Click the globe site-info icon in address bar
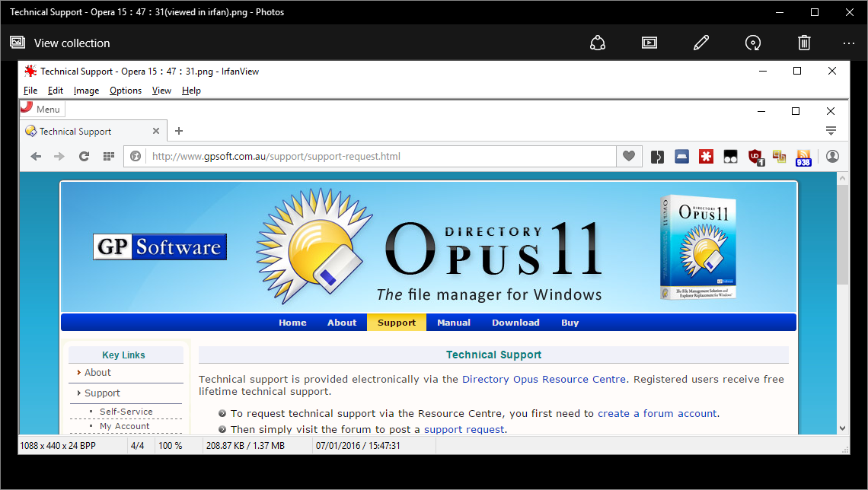Image resolution: width=868 pixels, height=490 pixels. coord(136,157)
